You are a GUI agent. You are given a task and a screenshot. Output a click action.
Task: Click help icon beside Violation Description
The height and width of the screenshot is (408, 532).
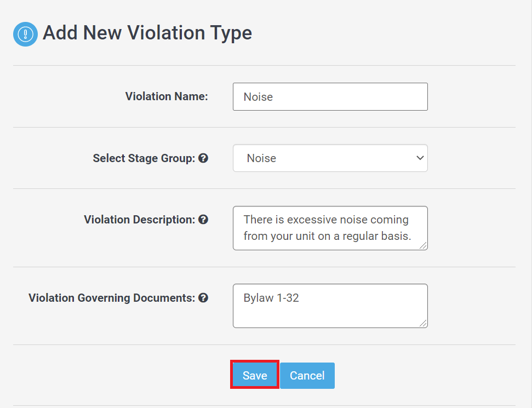pos(203,220)
